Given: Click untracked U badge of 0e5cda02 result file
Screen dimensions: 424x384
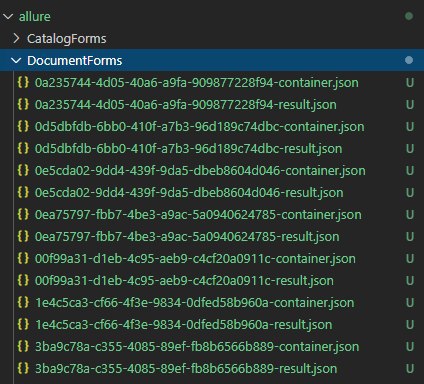Looking at the screenshot, I should coord(410,193).
